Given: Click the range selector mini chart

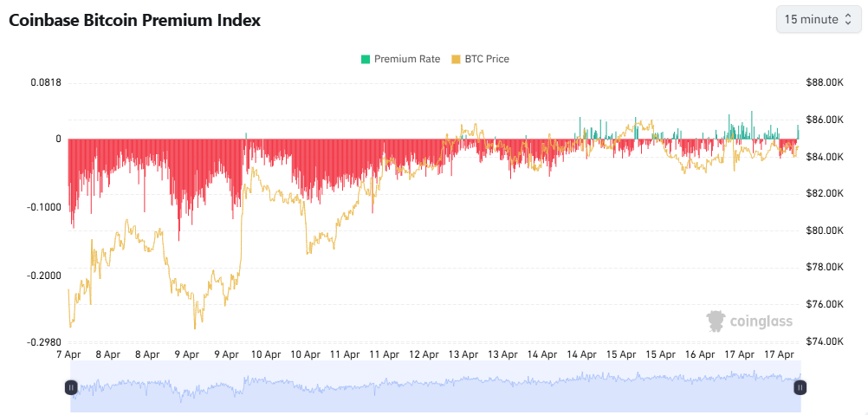Looking at the screenshot, I should point(436,386).
